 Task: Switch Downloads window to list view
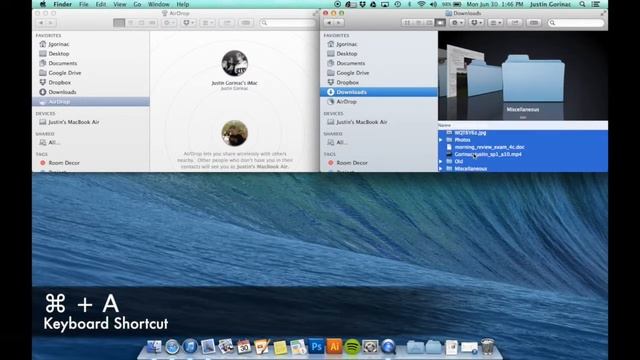point(418,23)
